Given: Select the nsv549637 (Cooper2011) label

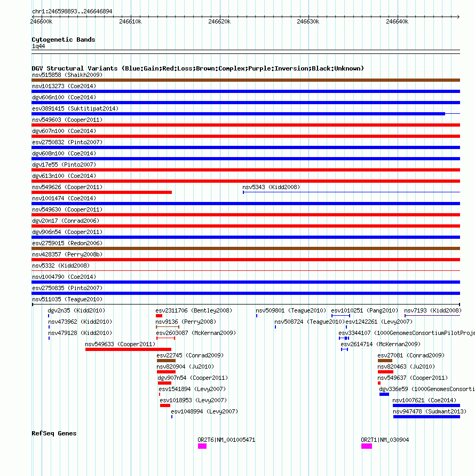Looking at the screenshot, I should tap(413, 378).
